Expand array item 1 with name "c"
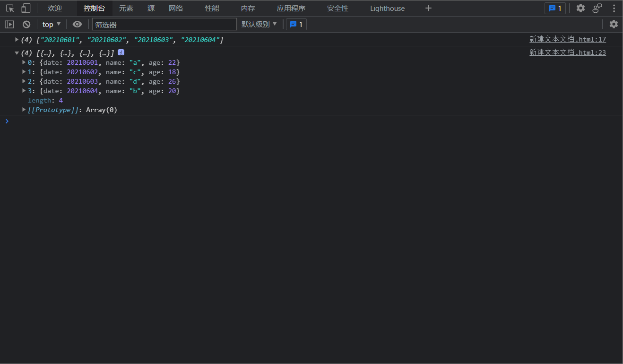 [24, 72]
